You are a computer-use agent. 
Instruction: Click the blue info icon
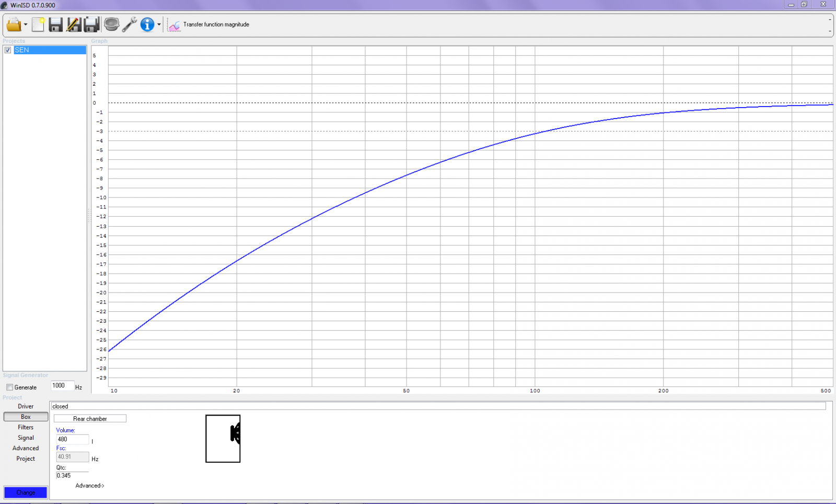click(147, 25)
